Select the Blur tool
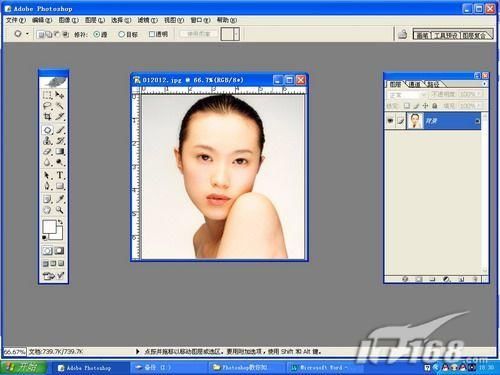Viewport: 500px width, 375px height. tap(48, 162)
